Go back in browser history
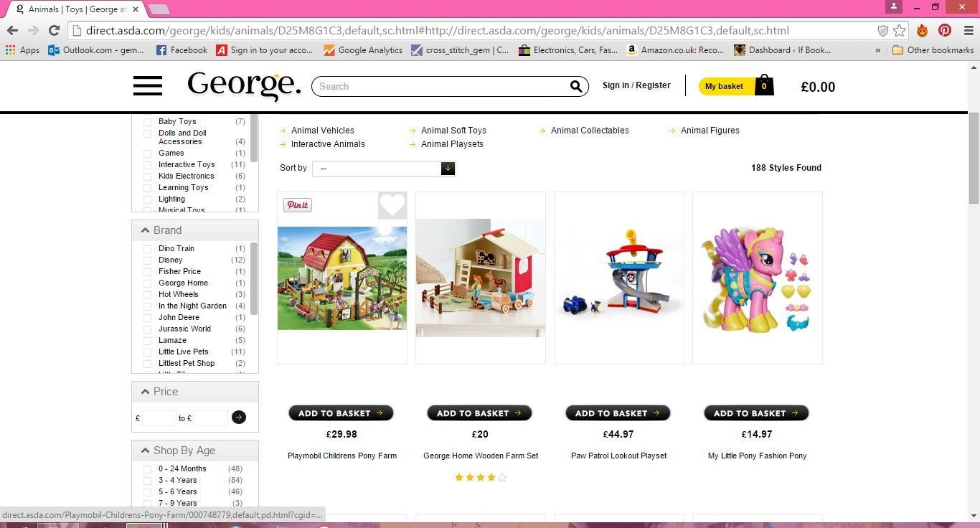The width and height of the screenshot is (980, 528). click(x=12, y=30)
